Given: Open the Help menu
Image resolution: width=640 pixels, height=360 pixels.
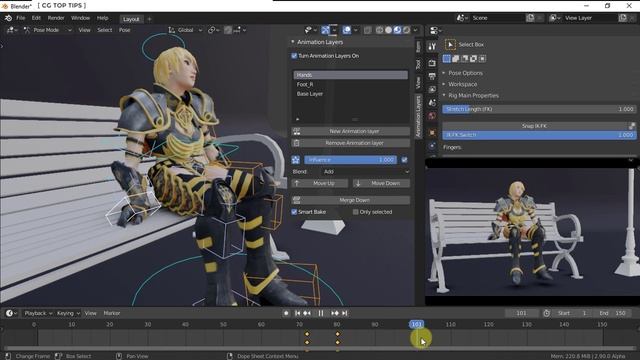Looking at the screenshot, I should pyautogui.click(x=102, y=18).
